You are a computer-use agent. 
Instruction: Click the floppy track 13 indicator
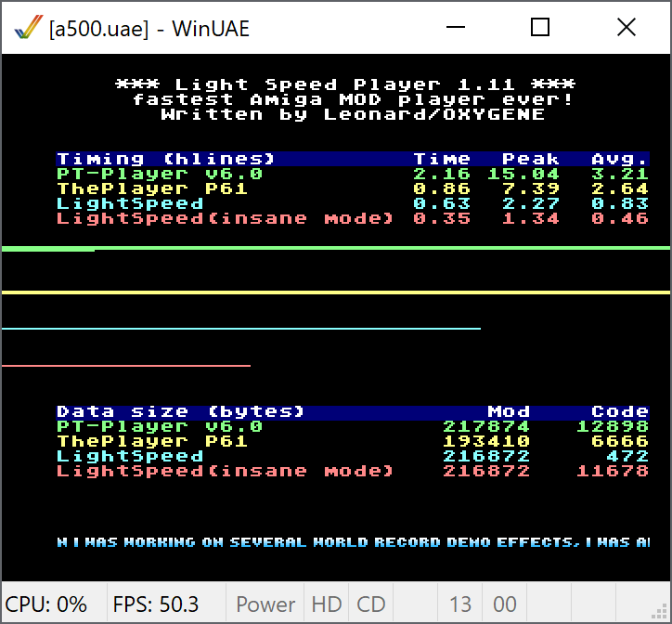pyautogui.click(x=460, y=604)
